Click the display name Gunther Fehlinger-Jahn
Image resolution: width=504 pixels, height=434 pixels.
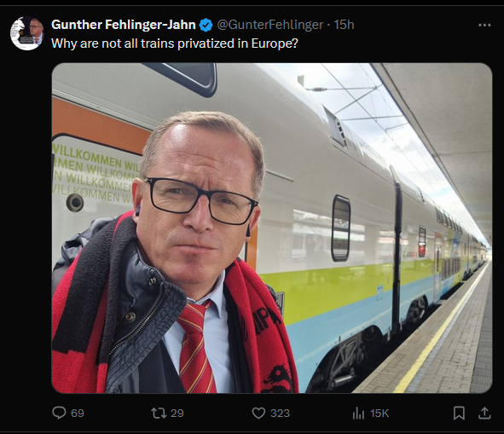tap(124, 25)
